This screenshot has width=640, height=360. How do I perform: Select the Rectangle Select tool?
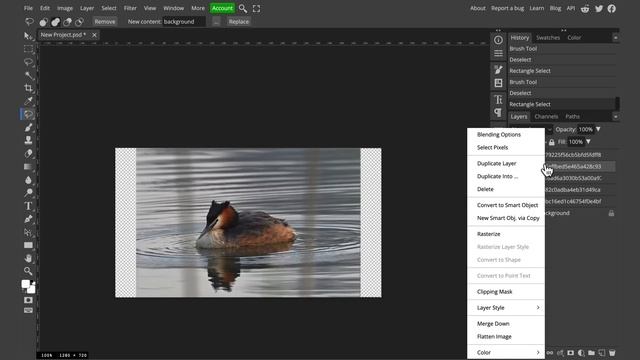(28, 49)
